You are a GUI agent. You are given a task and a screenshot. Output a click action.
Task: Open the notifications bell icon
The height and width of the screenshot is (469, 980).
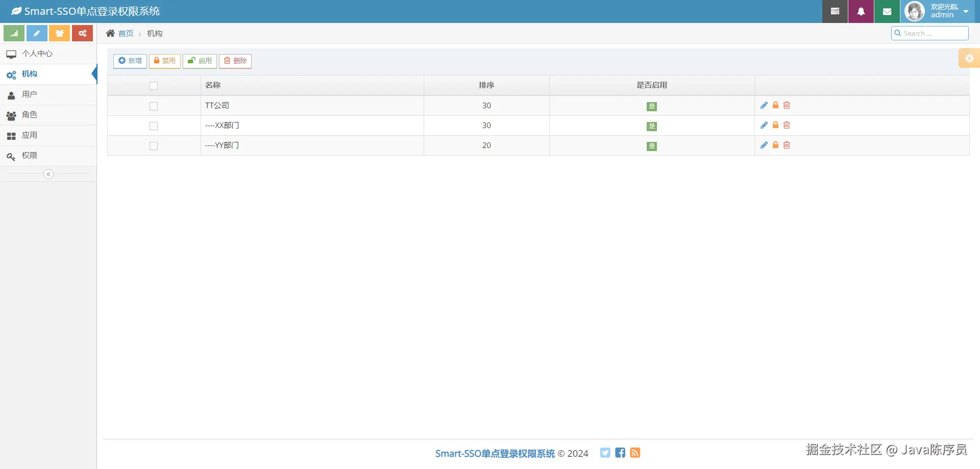click(861, 11)
